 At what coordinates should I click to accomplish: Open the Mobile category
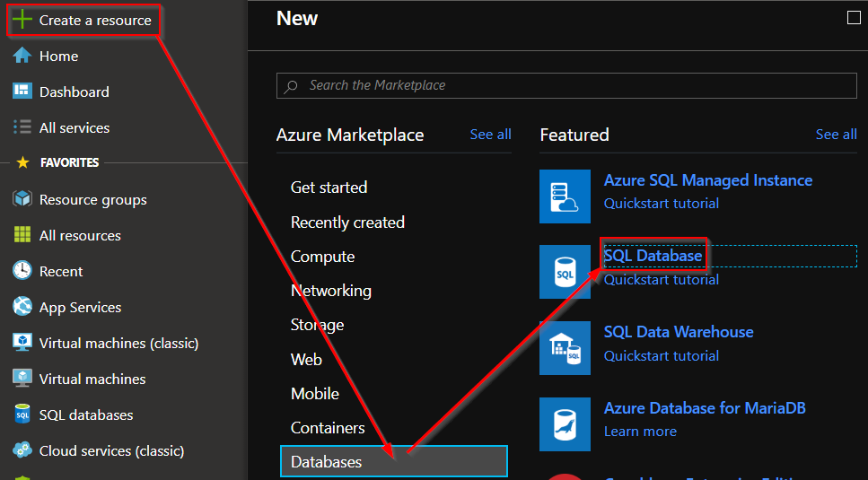tap(315, 394)
